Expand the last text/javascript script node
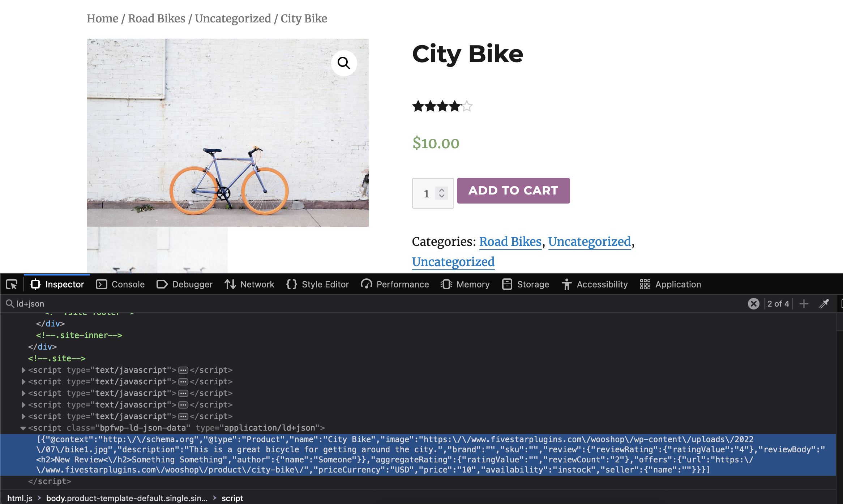 click(23, 417)
